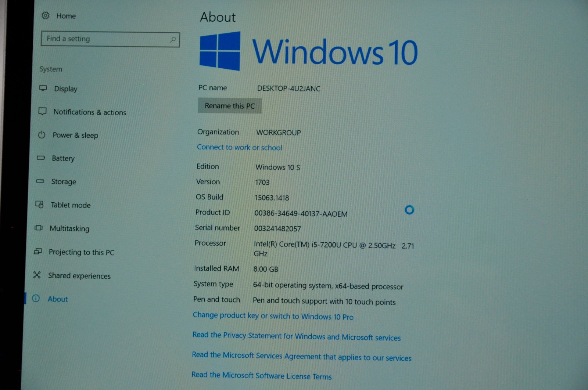The image size is (588, 390).
Task: Open the Privacy Statement link
Action: point(297,336)
